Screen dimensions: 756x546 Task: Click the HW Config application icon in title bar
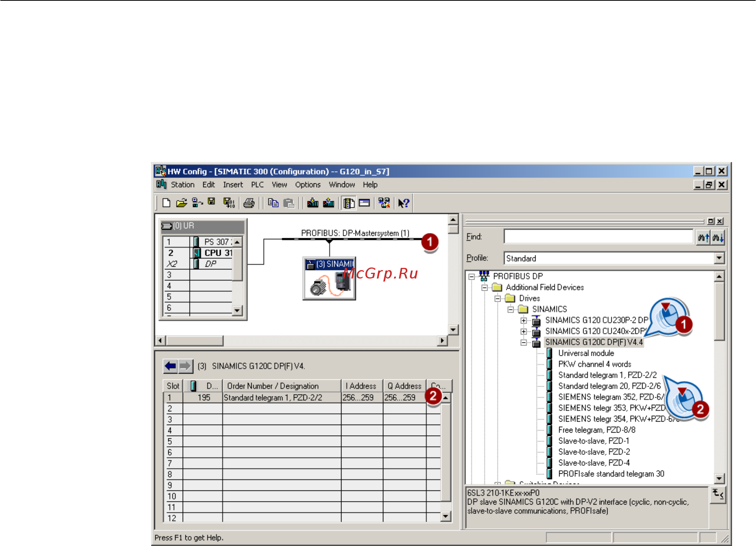coord(161,171)
